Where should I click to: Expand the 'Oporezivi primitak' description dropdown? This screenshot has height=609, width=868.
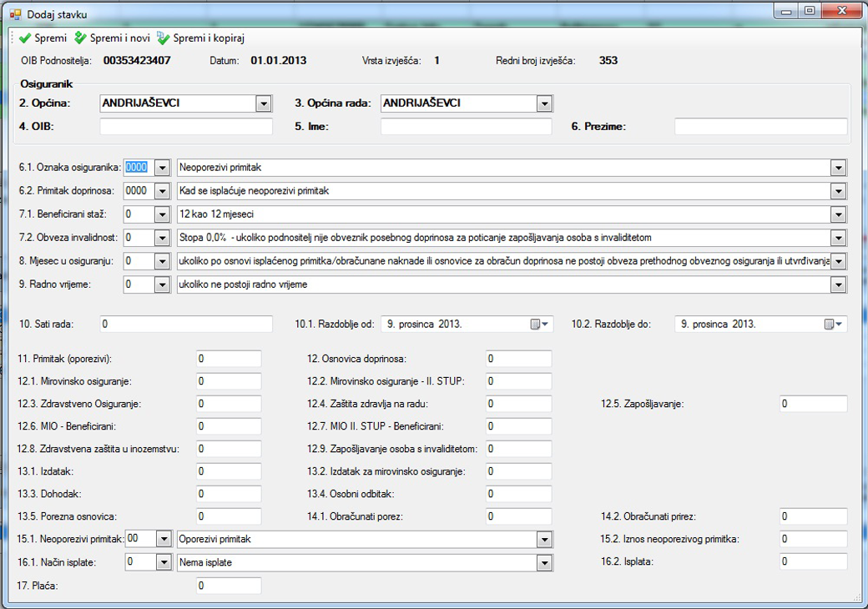tap(544, 539)
